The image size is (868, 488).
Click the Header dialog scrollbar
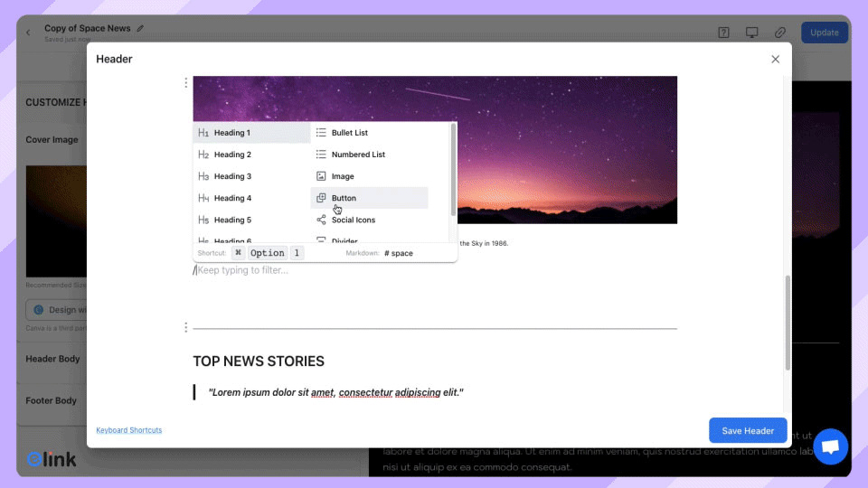click(788, 323)
